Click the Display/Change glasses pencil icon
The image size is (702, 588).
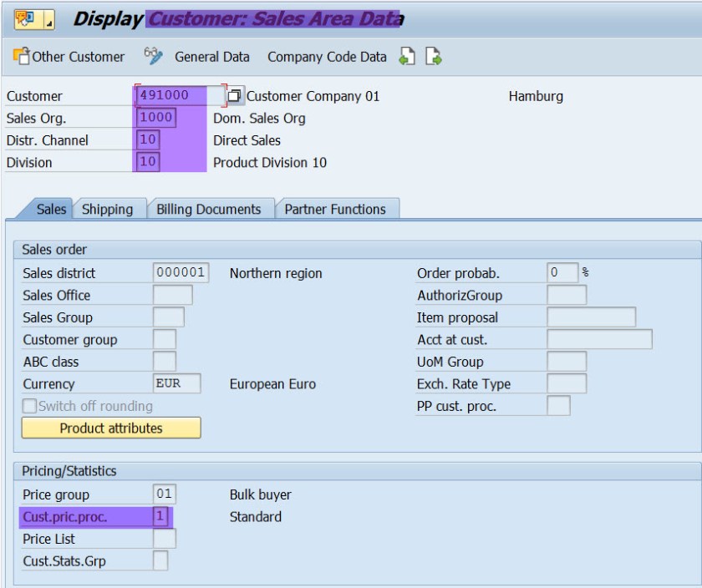click(x=153, y=56)
